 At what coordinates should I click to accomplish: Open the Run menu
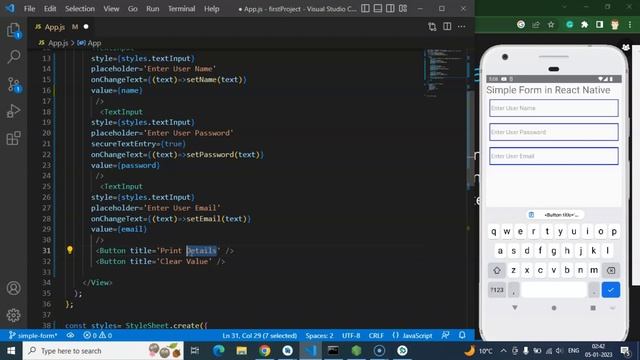tap(153, 9)
